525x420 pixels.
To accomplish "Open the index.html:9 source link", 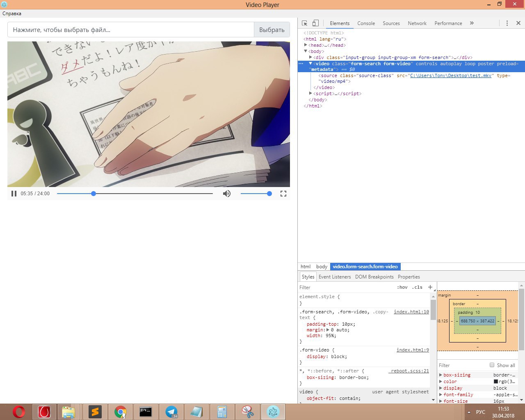I will click(413, 350).
